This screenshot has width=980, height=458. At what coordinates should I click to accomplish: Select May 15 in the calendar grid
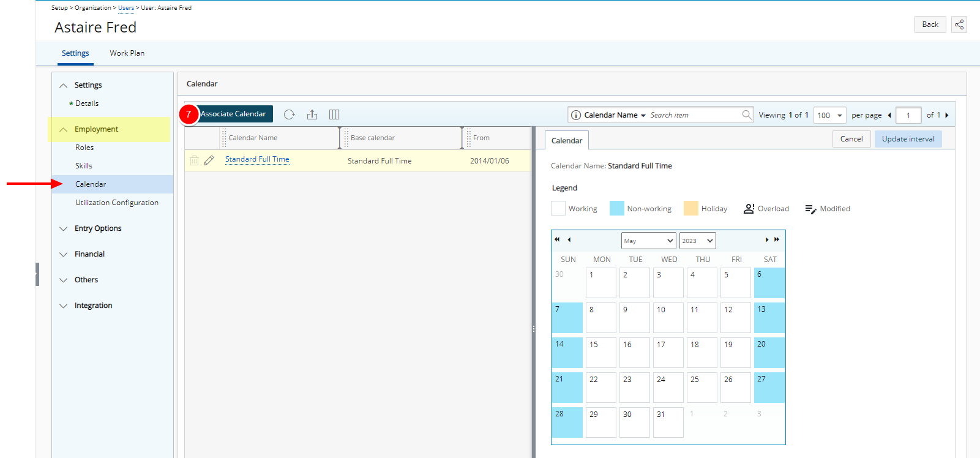coord(601,353)
